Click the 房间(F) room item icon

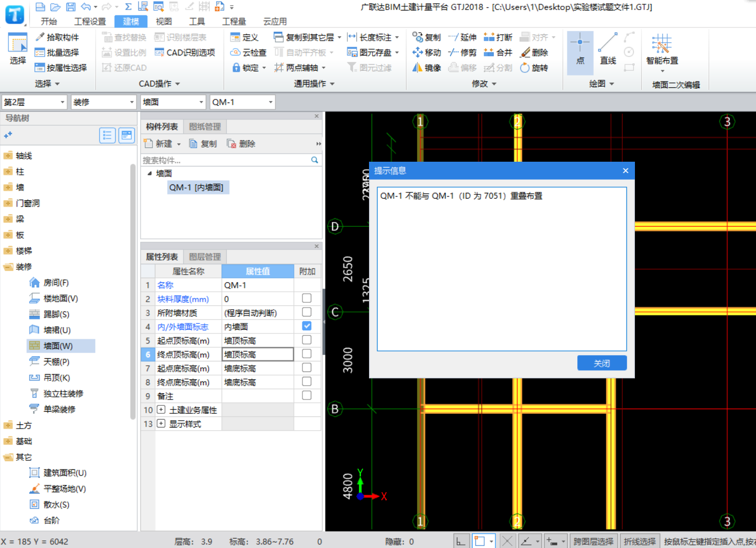(x=34, y=282)
